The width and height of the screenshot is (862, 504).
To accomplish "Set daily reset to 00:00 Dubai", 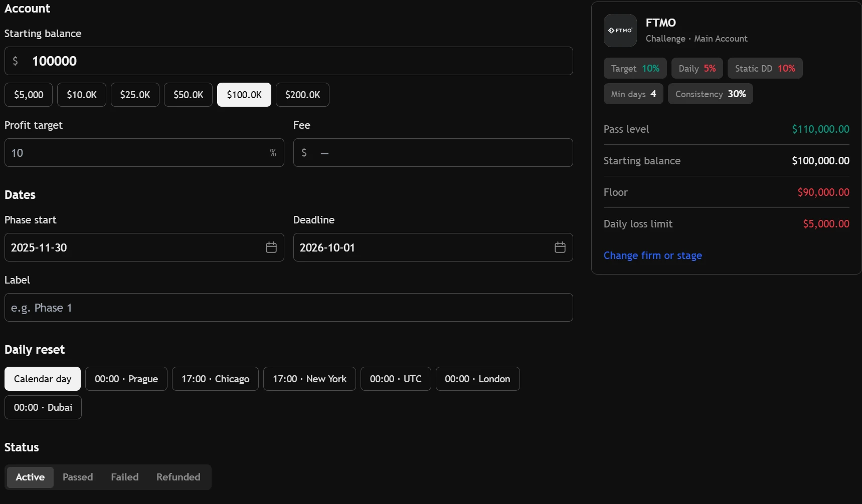I will pyautogui.click(x=43, y=407).
